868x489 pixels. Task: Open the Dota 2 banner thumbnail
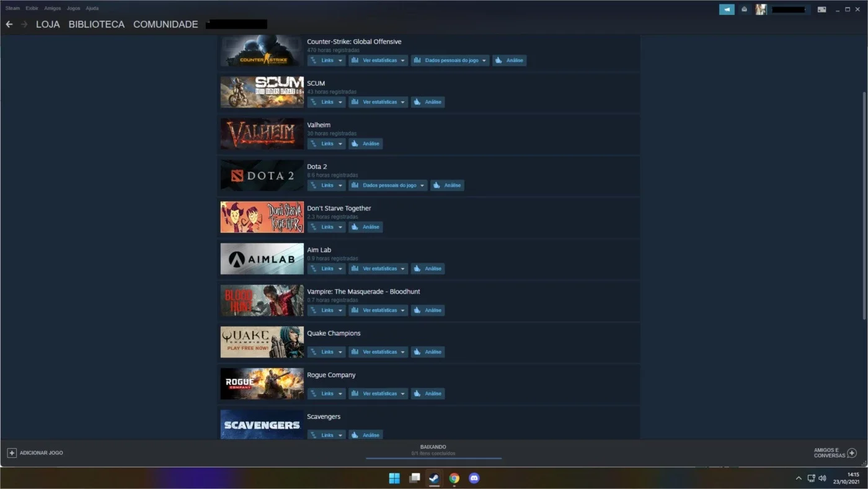coord(262,175)
